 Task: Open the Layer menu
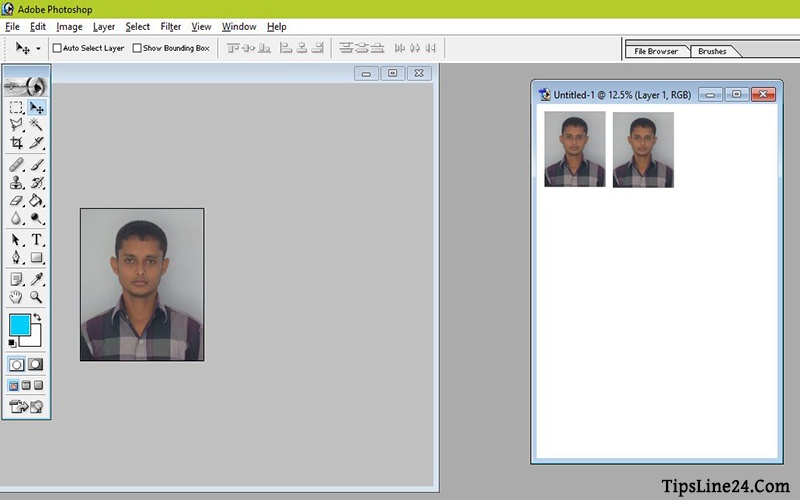[x=104, y=27]
